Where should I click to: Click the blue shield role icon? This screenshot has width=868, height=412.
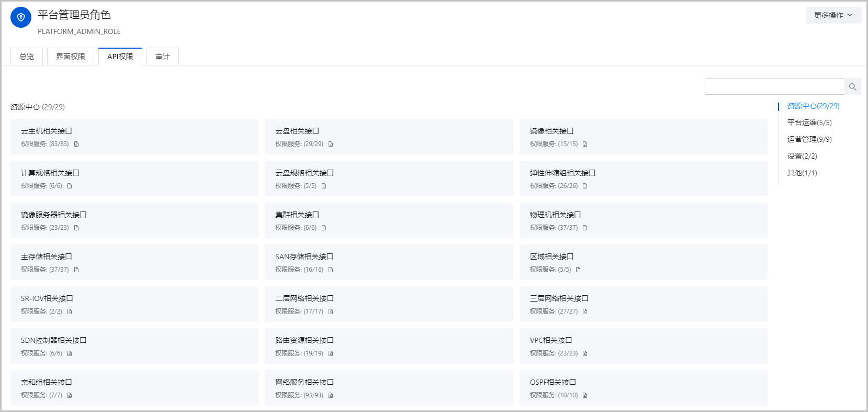tap(21, 17)
